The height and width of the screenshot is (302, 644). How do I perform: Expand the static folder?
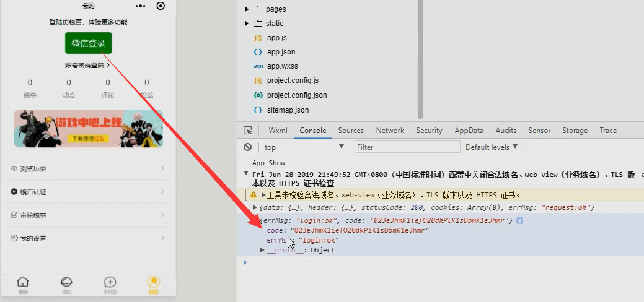(247, 24)
